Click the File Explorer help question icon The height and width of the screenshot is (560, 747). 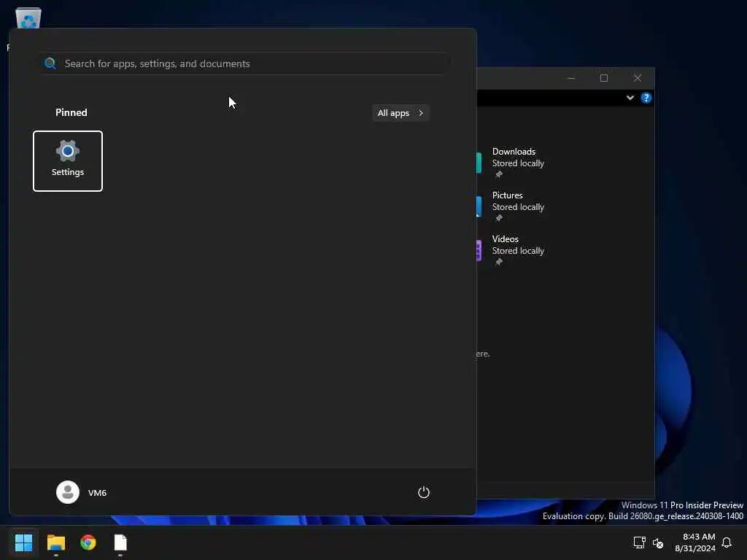[x=646, y=98]
